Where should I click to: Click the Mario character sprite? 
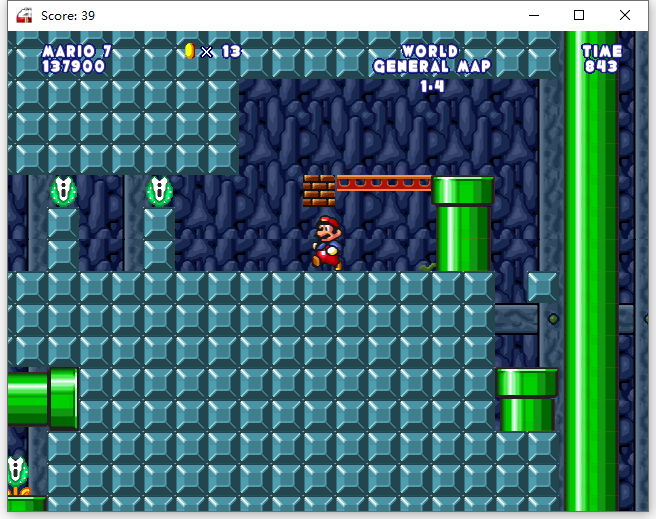pyautogui.click(x=327, y=243)
